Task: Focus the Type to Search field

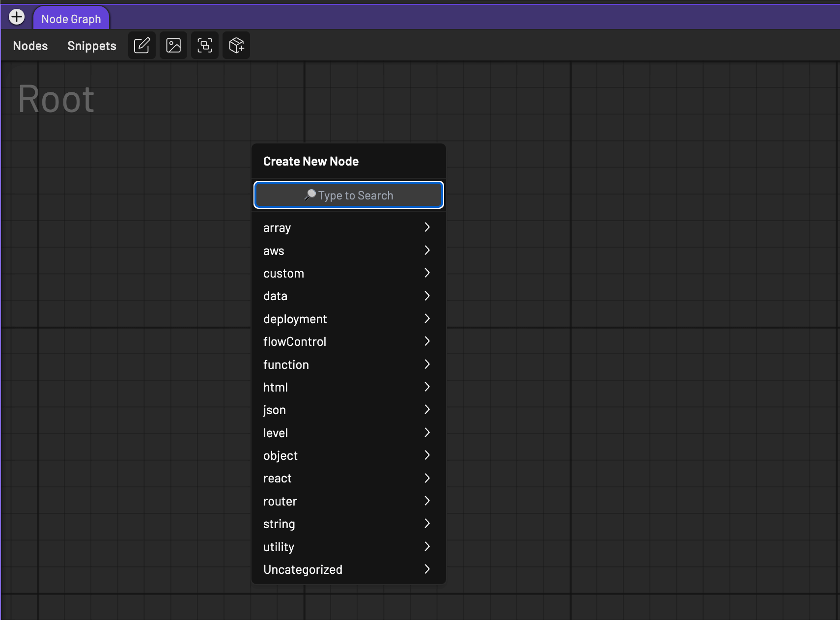Action: coord(349,195)
